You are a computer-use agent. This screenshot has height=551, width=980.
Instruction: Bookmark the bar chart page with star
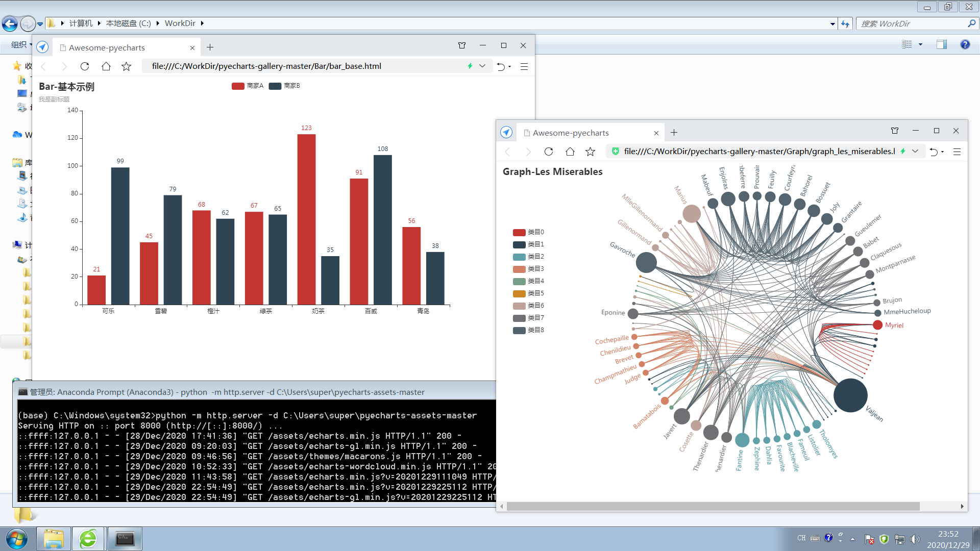tap(126, 66)
